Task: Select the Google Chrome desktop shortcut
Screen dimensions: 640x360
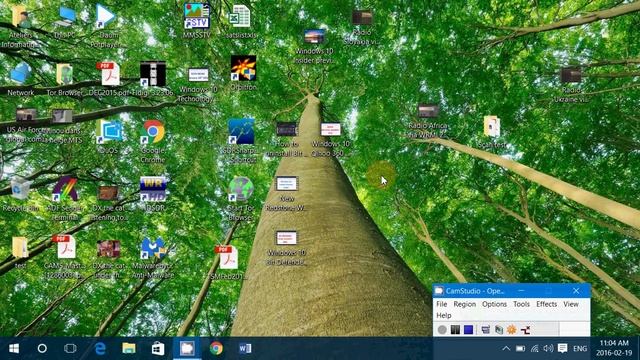Action: pyautogui.click(x=153, y=141)
